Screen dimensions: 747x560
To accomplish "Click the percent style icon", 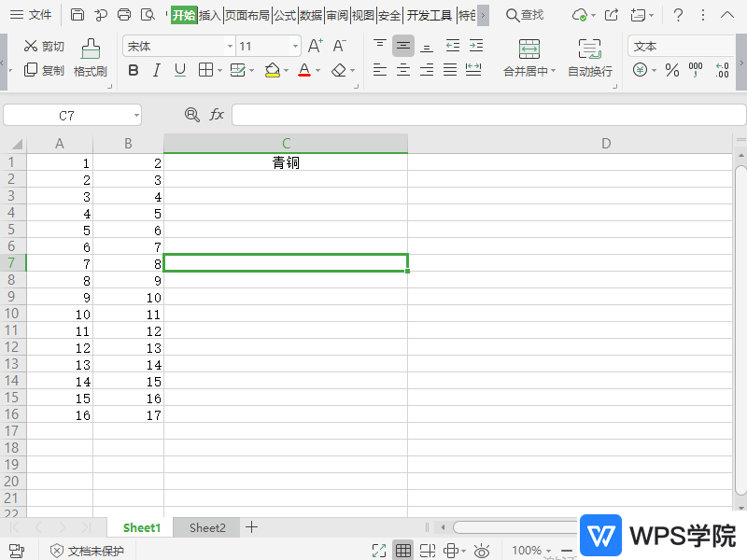I will click(672, 70).
